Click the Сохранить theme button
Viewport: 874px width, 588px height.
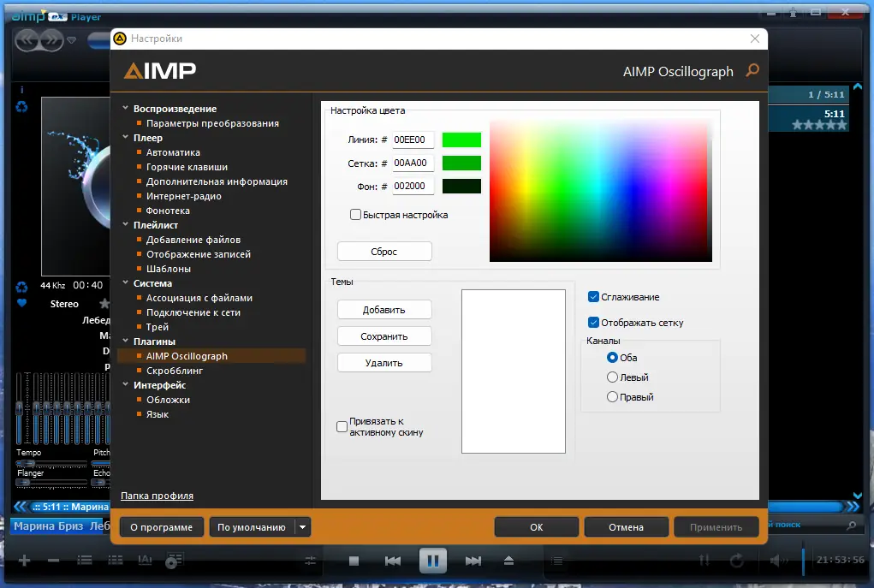coord(384,336)
